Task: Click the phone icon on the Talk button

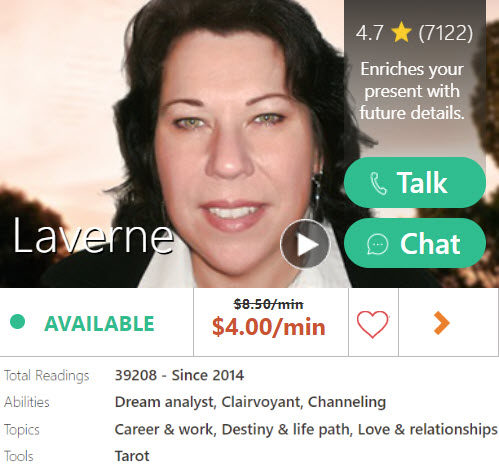Action: 378,183
